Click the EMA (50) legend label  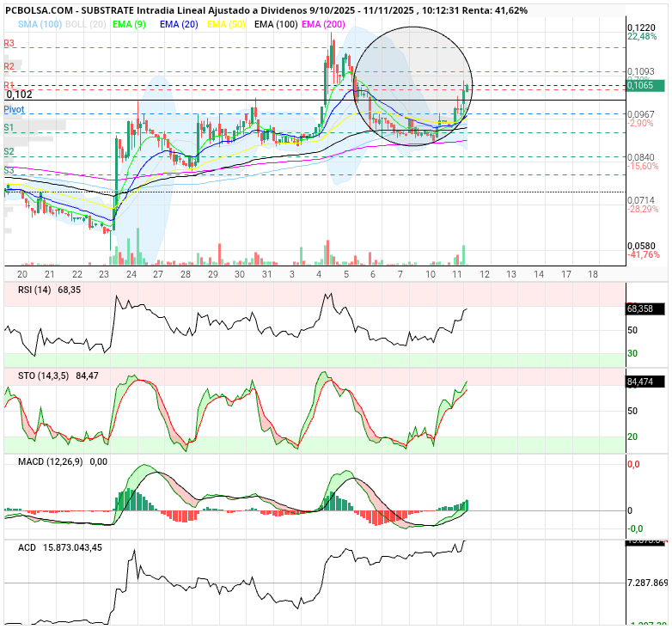(x=226, y=24)
